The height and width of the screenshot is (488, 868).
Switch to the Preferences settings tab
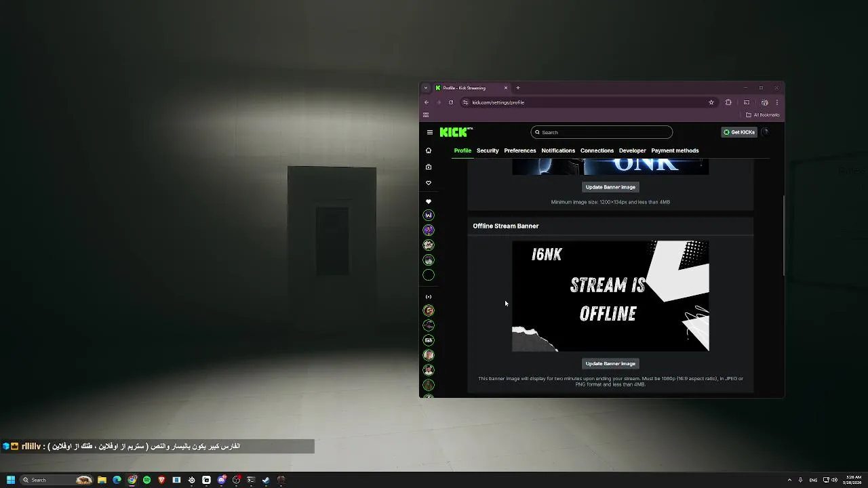point(520,150)
